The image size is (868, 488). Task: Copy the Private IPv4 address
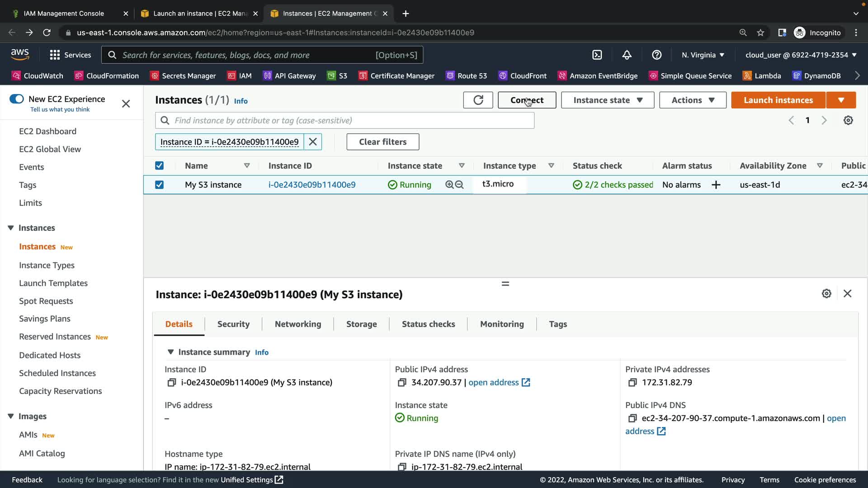tap(632, 383)
